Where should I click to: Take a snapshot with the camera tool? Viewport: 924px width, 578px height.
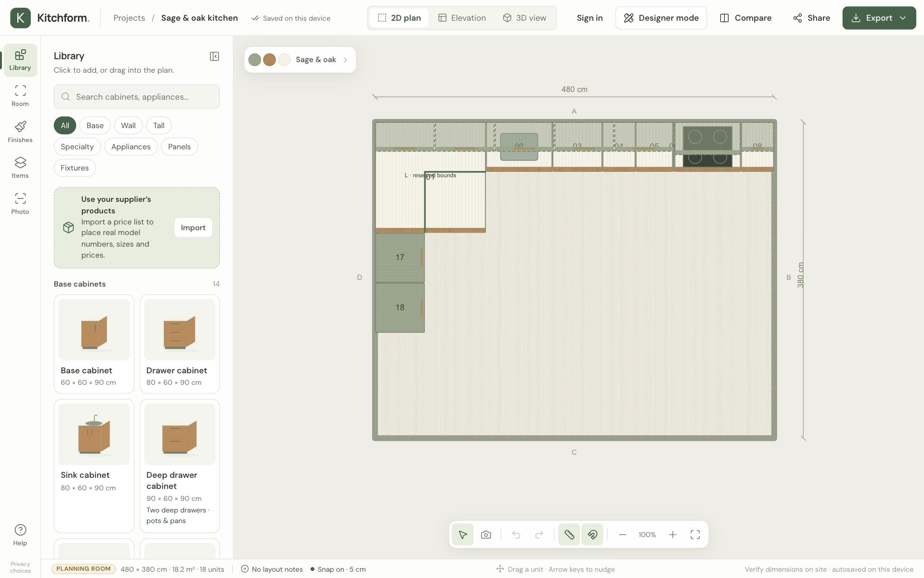[486, 535]
